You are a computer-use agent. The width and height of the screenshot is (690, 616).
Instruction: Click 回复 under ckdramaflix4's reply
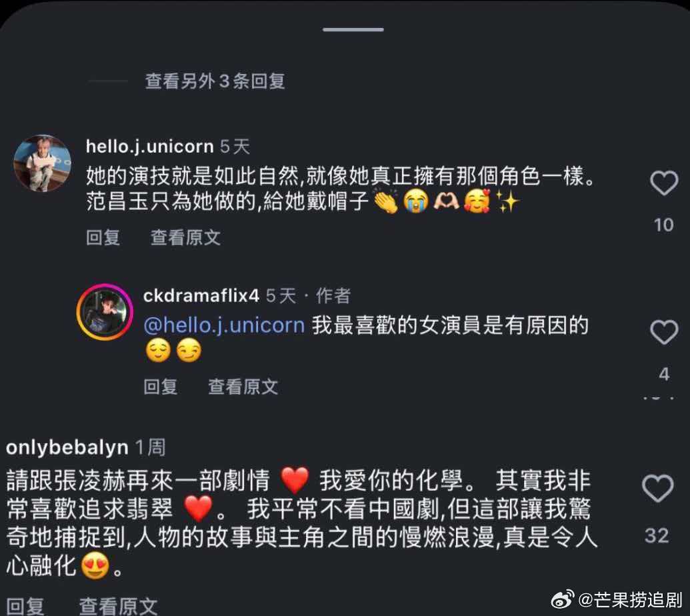(161, 387)
